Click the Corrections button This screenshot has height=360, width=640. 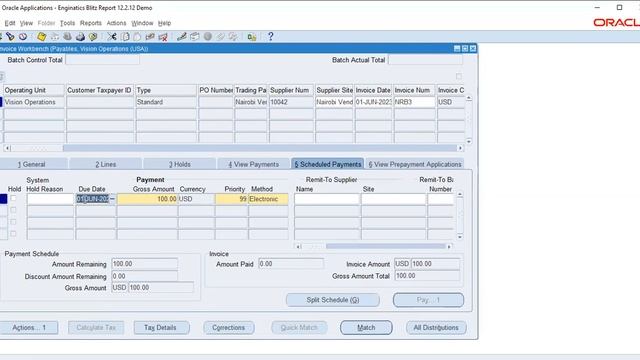point(229,328)
